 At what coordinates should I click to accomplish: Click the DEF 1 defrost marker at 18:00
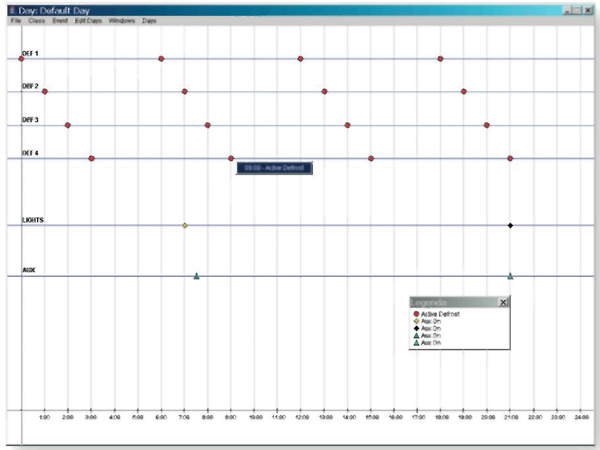point(440,59)
